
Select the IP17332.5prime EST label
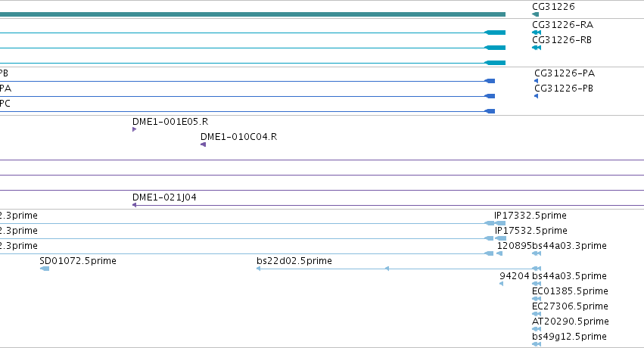click(530, 216)
